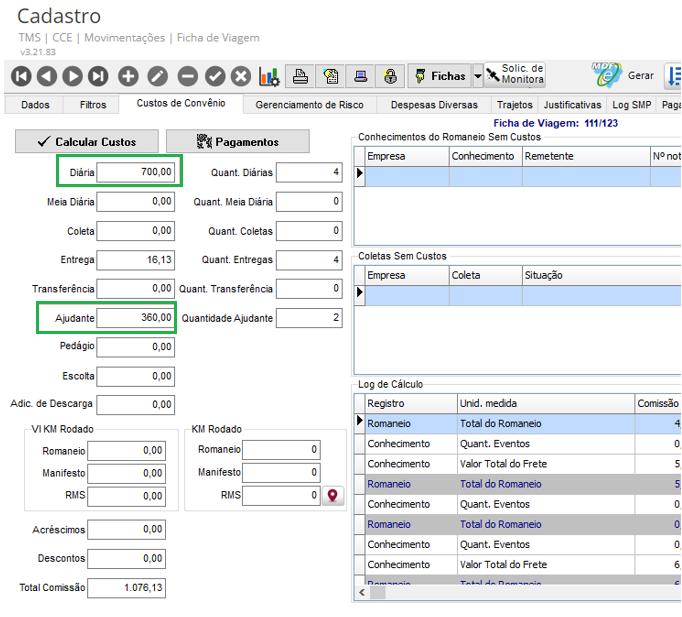Image resolution: width=682 pixels, height=617 pixels.
Task: Click the Diária value field
Action: 137,173
